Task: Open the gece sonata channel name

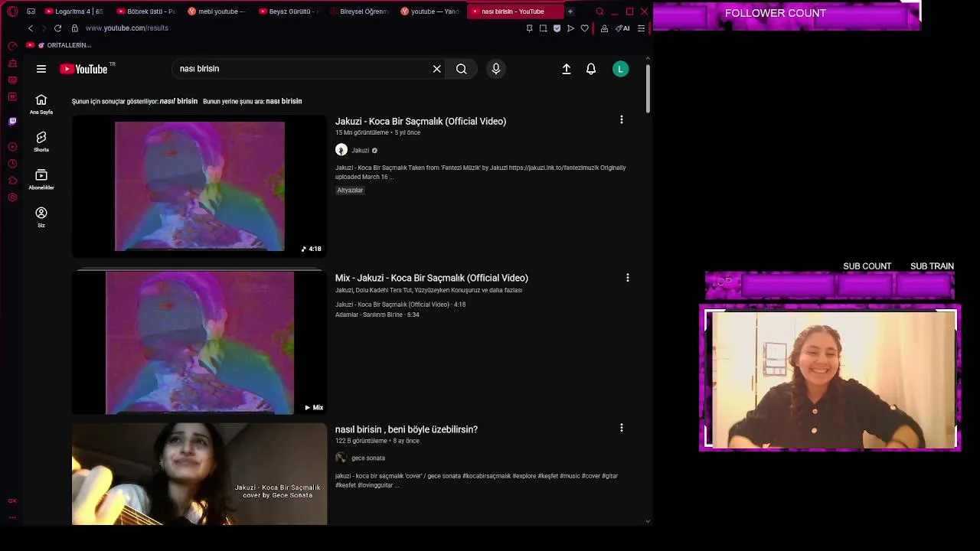Action: tap(368, 458)
